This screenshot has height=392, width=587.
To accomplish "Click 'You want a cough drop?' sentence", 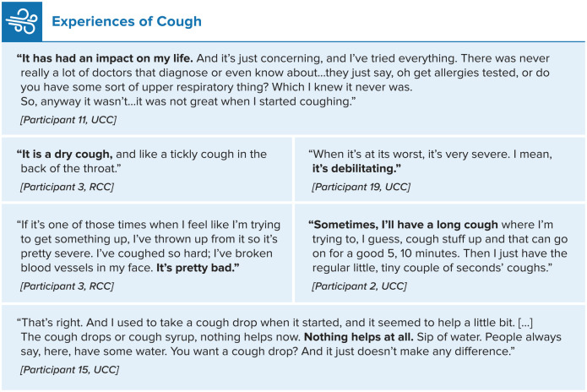I will click(x=234, y=351).
